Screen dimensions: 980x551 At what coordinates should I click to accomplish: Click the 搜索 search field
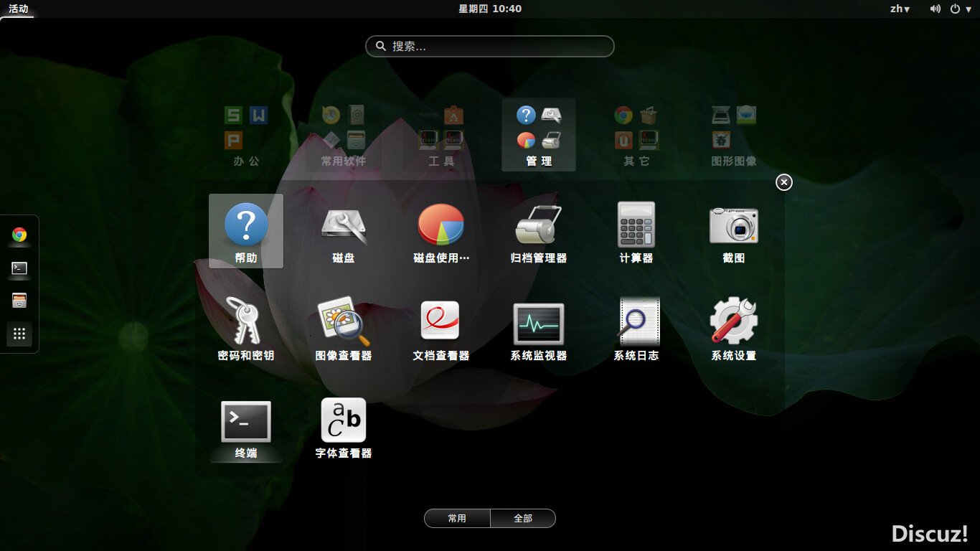[x=490, y=46]
